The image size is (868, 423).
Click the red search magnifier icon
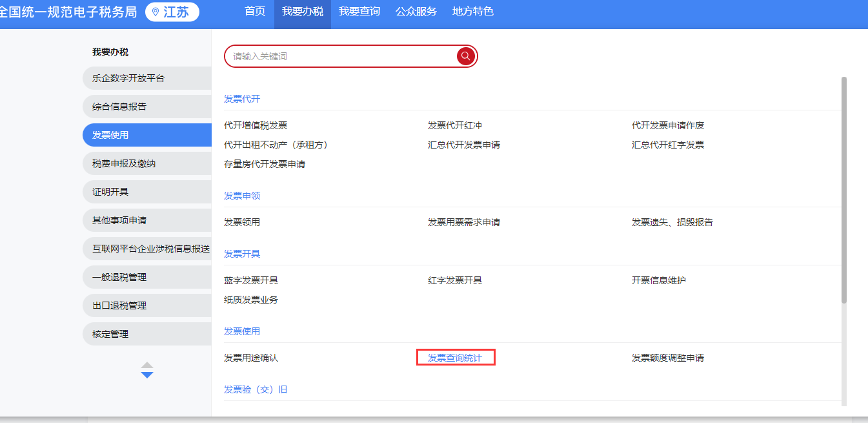coord(465,56)
